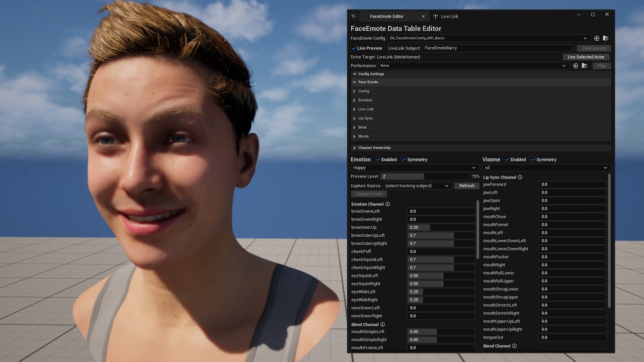Adjust the browInnerUp value slider
Image resolution: width=644 pixels, height=362 pixels.
[441, 227]
